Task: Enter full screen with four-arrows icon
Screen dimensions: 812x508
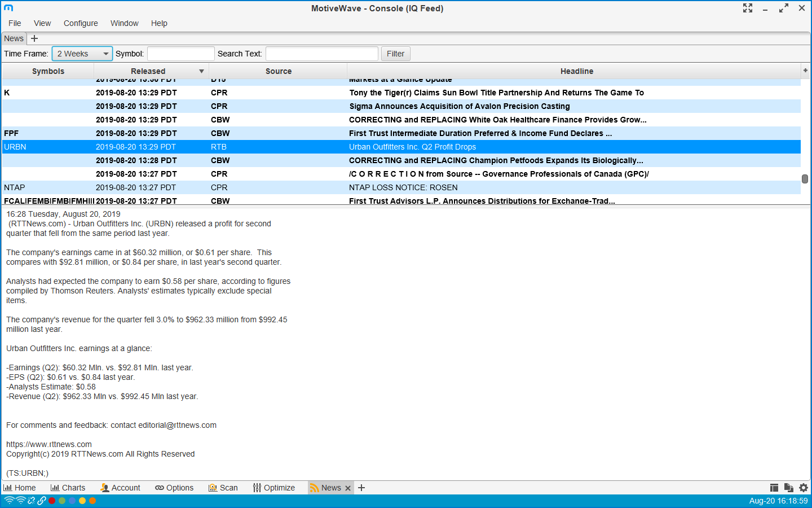Action: tap(748, 8)
